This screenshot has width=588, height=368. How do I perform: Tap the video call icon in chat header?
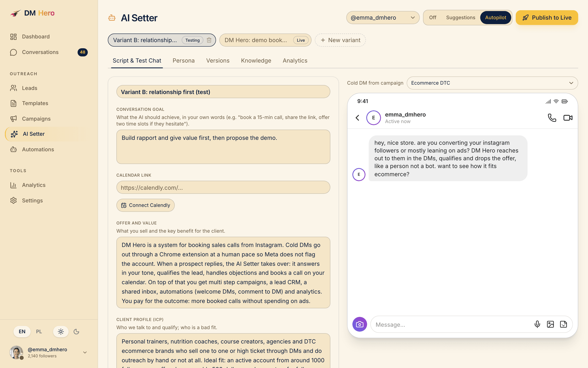[x=568, y=118]
